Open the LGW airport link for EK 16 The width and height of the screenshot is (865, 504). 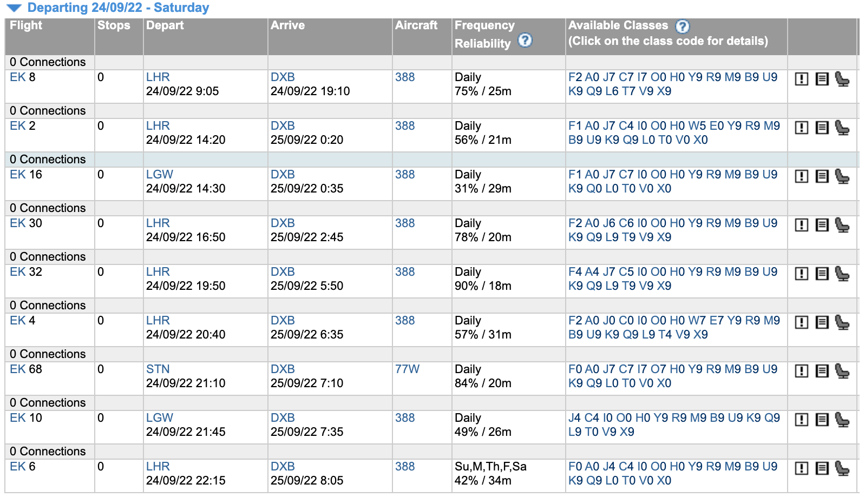160,175
